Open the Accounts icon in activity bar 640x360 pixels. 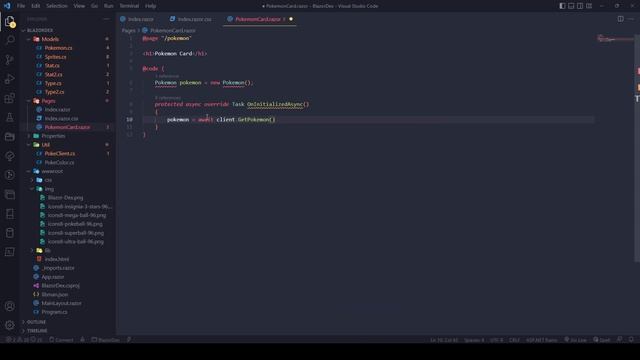click(x=10, y=306)
